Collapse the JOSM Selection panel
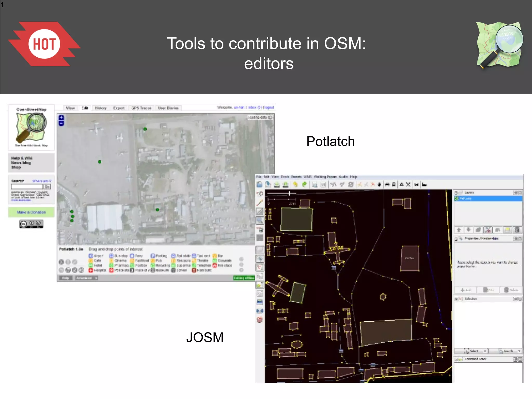This screenshot has height=399, width=532. [x=456, y=299]
